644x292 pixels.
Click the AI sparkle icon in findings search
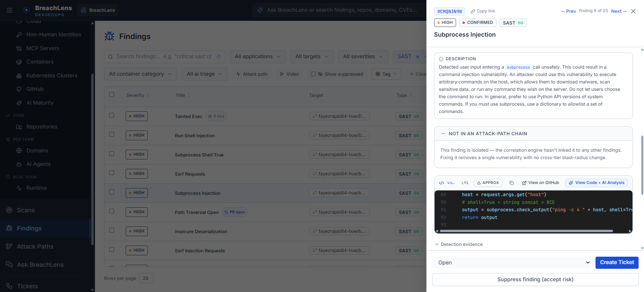[219, 57]
